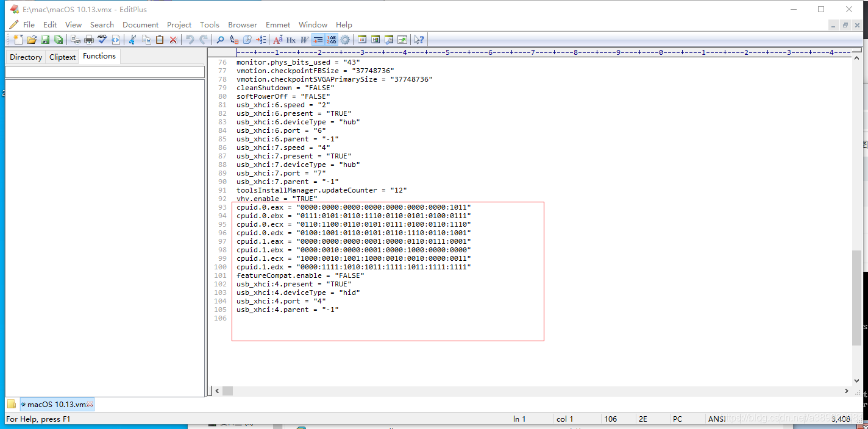This screenshot has height=429, width=868.
Task: Open the View menu
Action: click(73, 25)
